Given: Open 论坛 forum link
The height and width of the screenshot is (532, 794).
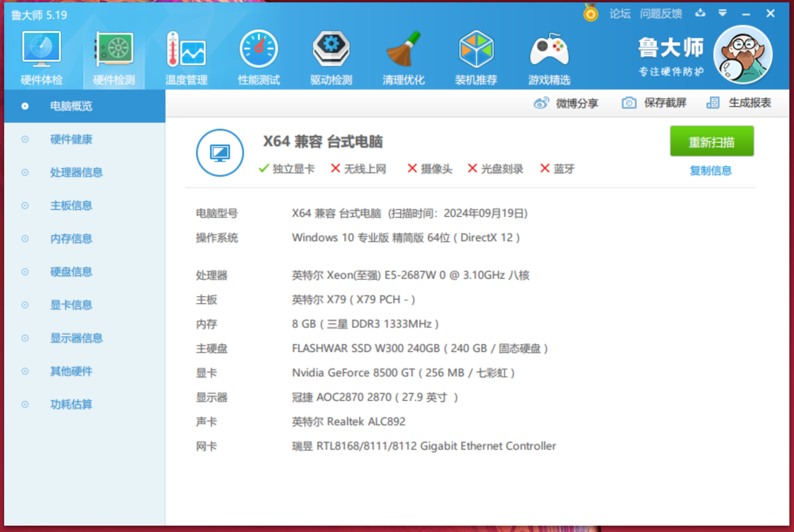Looking at the screenshot, I should 620,13.
